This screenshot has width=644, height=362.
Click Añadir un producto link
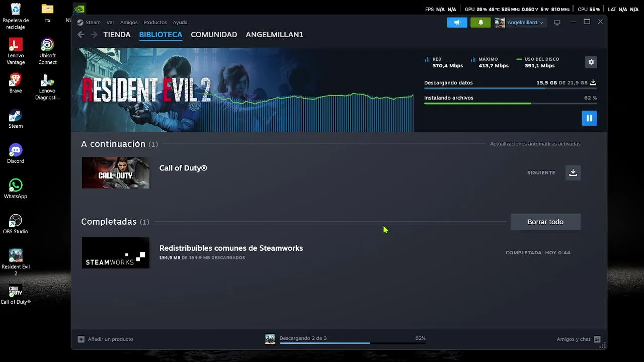pos(110,339)
